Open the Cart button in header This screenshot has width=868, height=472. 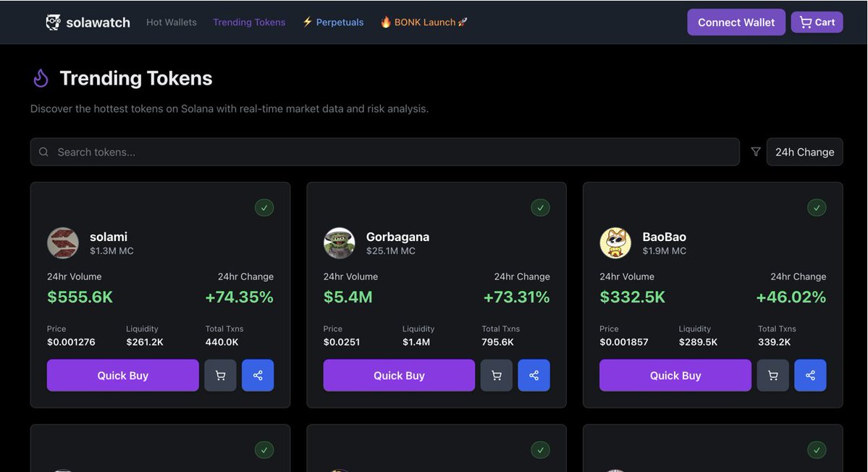pos(817,22)
